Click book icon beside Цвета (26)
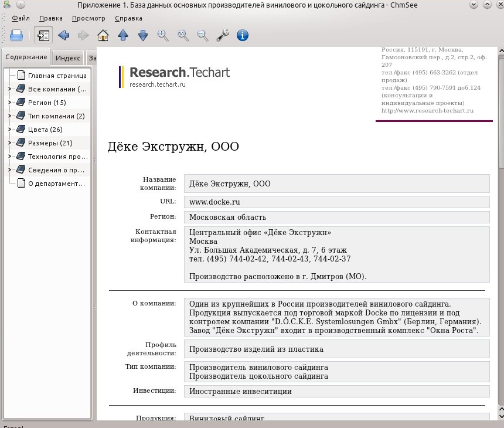 pos(21,129)
